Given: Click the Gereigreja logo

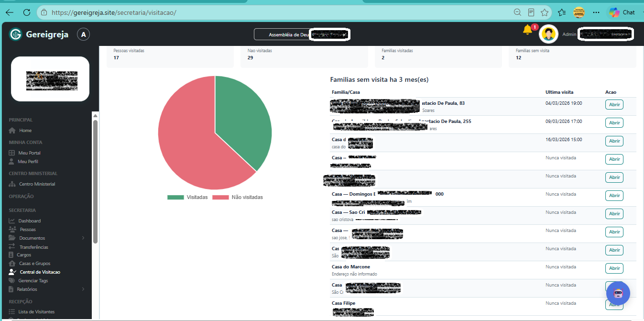Looking at the screenshot, I should (39, 34).
